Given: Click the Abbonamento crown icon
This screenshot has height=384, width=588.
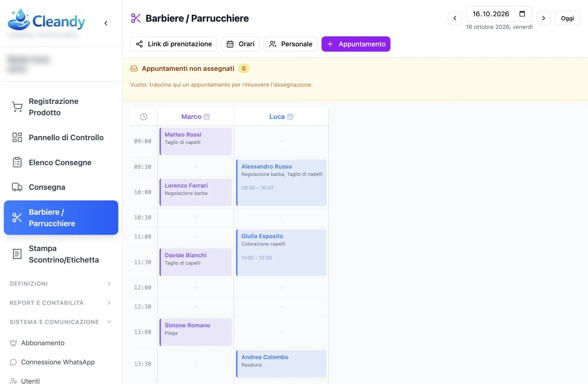Looking at the screenshot, I should pos(13,343).
